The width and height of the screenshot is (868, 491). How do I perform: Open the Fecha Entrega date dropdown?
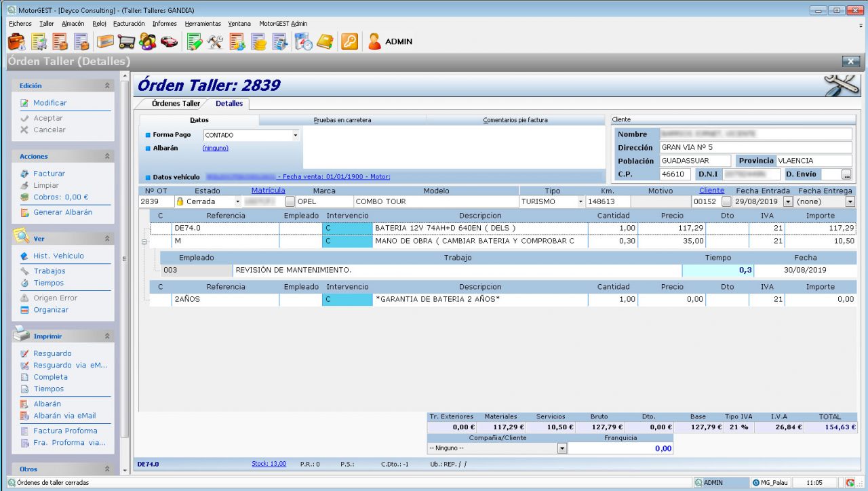[850, 201]
